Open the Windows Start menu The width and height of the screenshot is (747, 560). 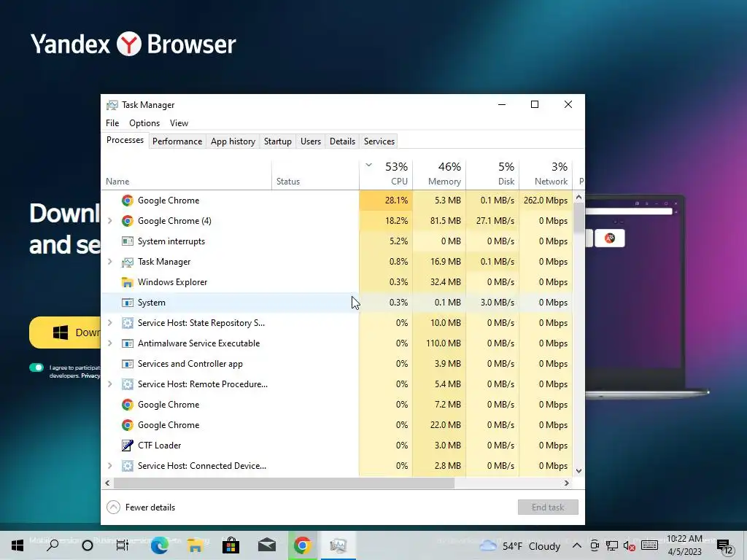(x=18, y=545)
